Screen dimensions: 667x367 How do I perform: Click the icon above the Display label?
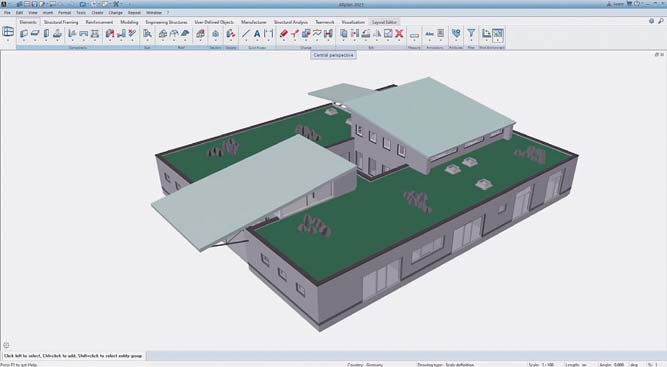coord(231,33)
